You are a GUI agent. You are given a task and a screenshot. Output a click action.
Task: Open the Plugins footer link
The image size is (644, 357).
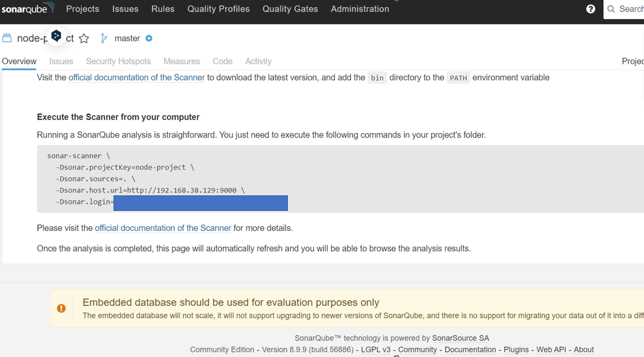pos(516,350)
